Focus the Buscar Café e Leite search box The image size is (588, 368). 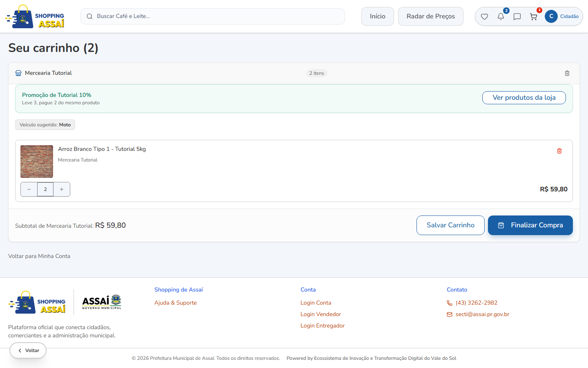(x=213, y=16)
